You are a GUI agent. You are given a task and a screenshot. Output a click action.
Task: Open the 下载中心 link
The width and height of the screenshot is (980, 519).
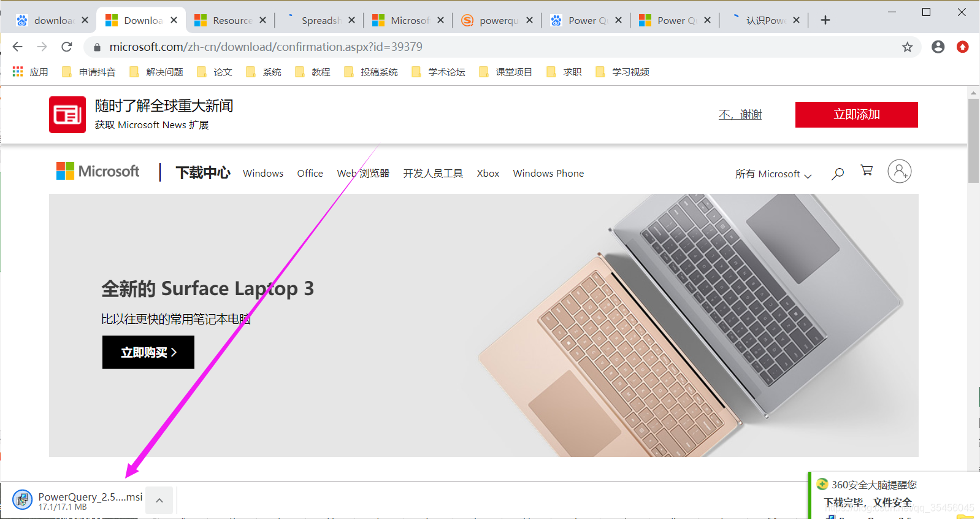tap(203, 173)
